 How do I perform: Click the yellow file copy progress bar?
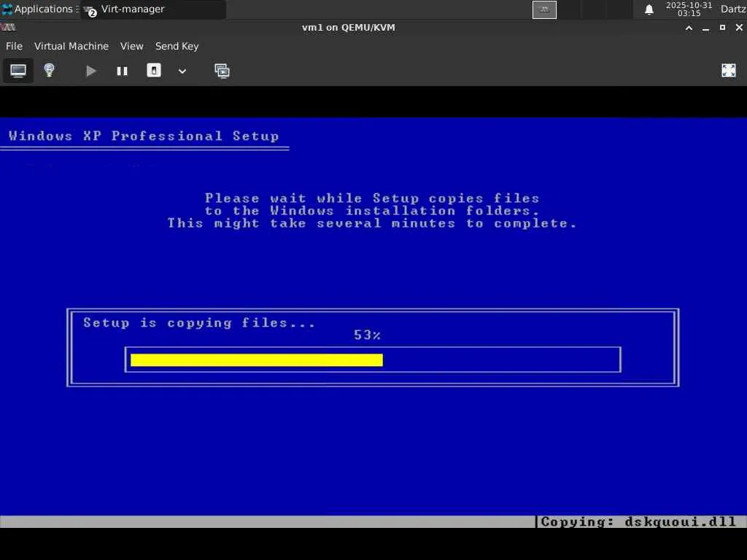[x=256, y=360]
